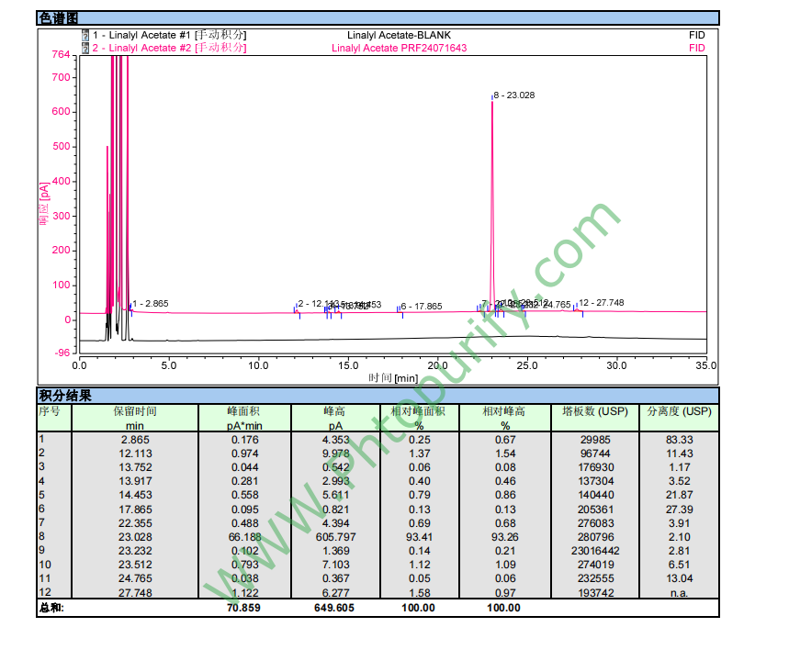Click the 时间 [min] x-axis title
Screen dimensions: 789x672
[393, 377]
